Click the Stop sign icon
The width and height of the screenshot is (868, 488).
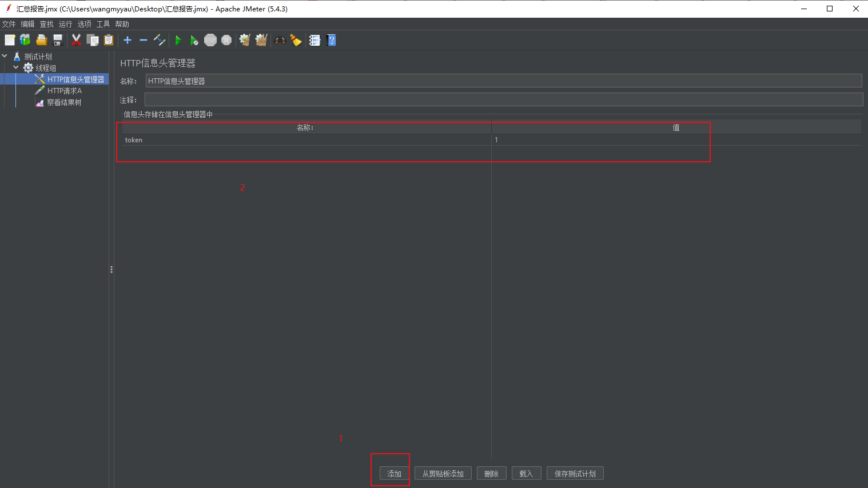coord(210,40)
